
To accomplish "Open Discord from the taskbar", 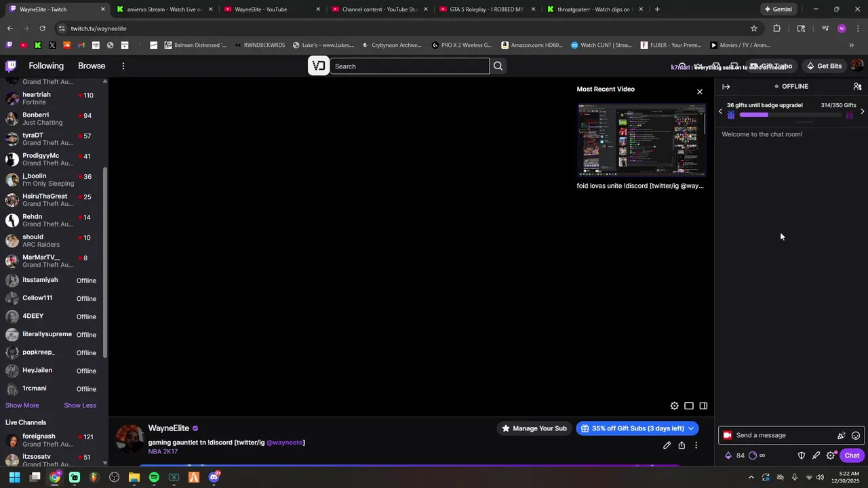I will tap(214, 477).
